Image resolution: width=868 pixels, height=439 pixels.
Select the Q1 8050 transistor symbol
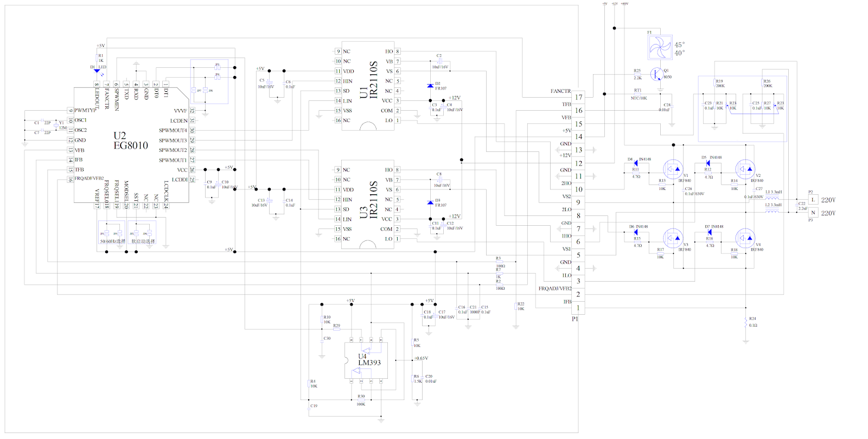point(659,74)
